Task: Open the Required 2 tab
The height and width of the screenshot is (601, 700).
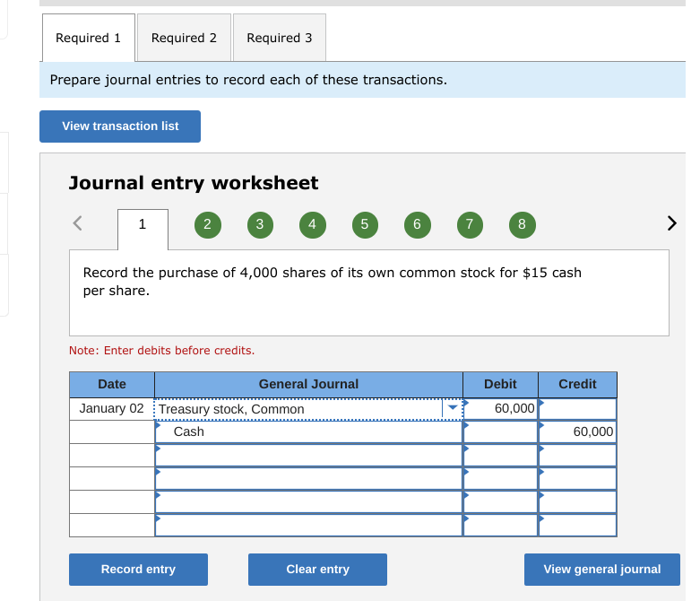Action: coord(184,38)
